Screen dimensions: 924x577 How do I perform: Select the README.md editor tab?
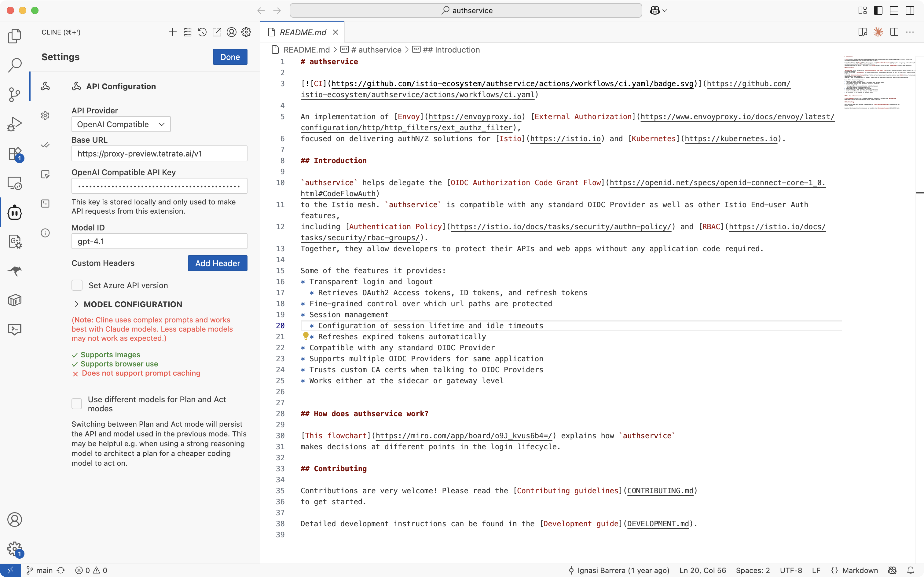[302, 32]
